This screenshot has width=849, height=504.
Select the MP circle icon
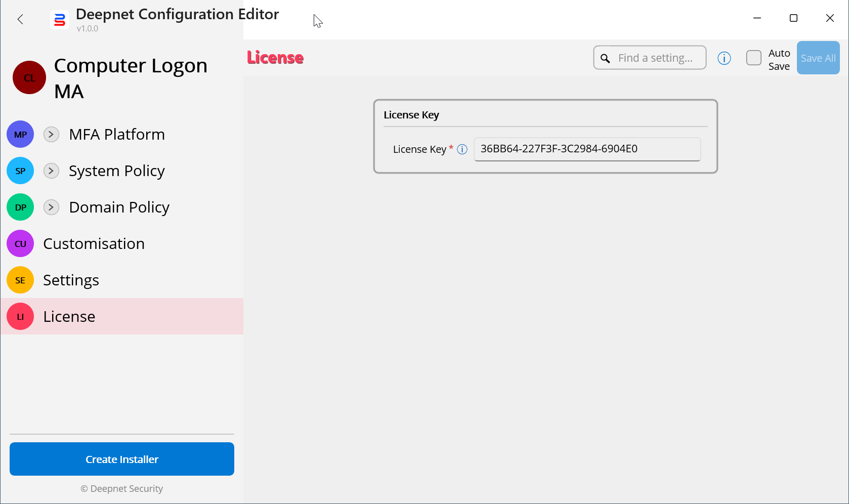(x=20, y=134)
